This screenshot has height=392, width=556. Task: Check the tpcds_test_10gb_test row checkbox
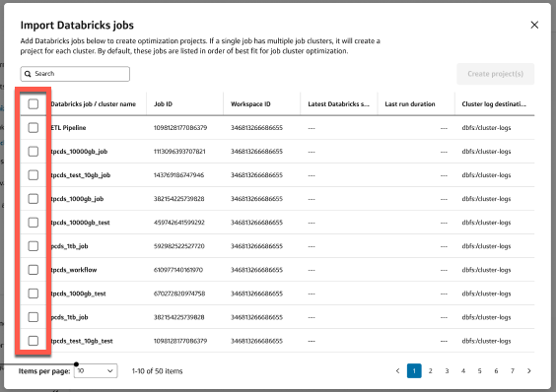(x=34, y=341)
